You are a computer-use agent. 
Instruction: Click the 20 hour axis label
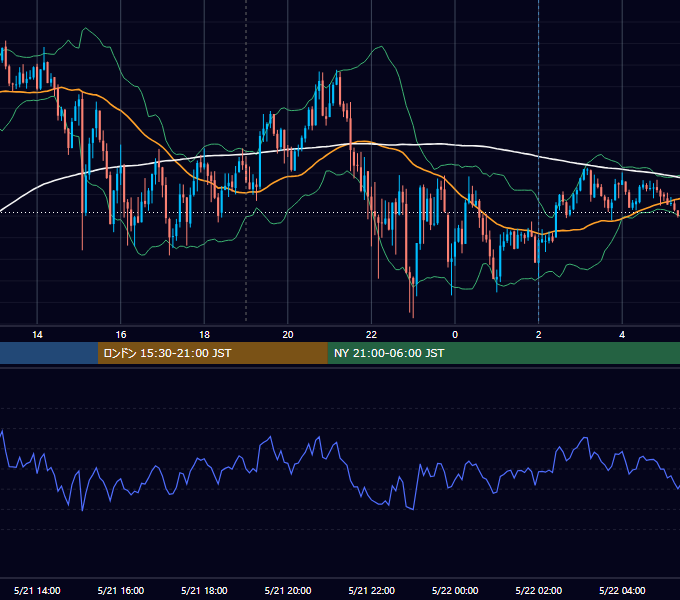(288, 335)
